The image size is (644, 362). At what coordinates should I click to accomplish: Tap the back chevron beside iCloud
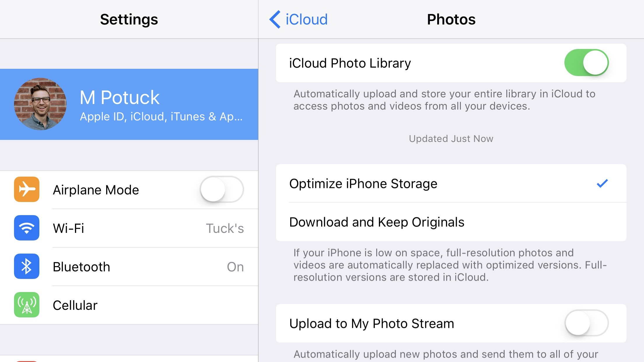(x=275, y=20)
